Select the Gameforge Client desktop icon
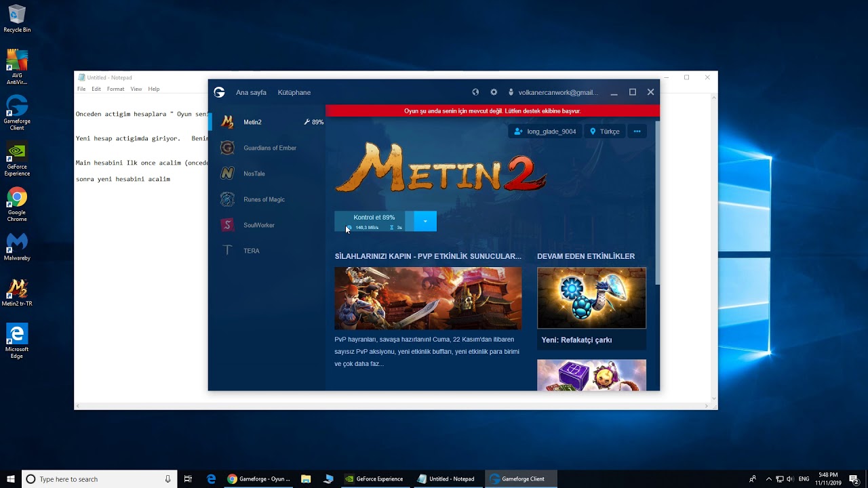Screen dimensions: 868x488 pos(17,113)
